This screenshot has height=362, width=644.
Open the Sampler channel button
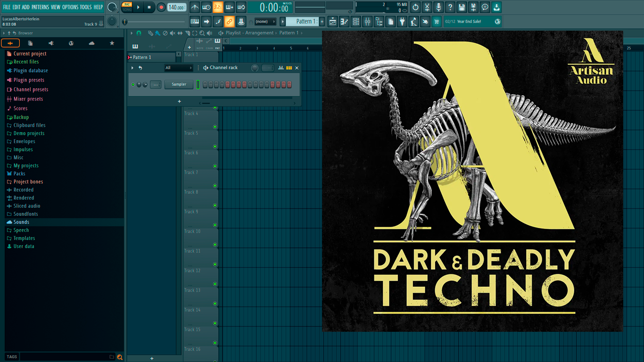click(179, 84)
